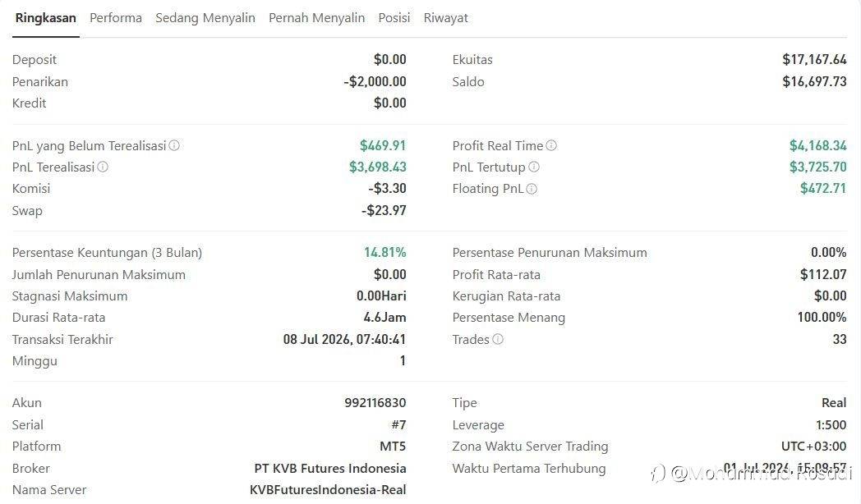The width and height of the screenshot is (861, 504).
Task: Click the Profit Real Time amount $4,168.34
Action: [x=818, y=145]
